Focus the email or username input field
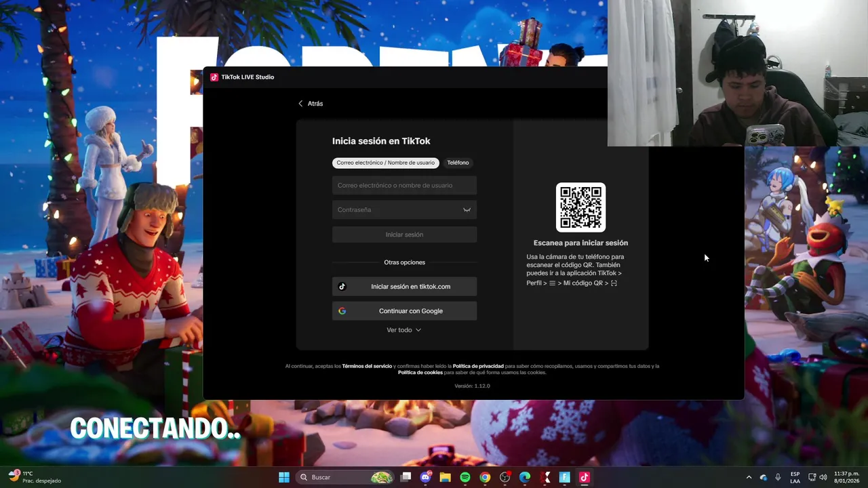This screenshot has height=488, width=868. [x=404, y=185]
